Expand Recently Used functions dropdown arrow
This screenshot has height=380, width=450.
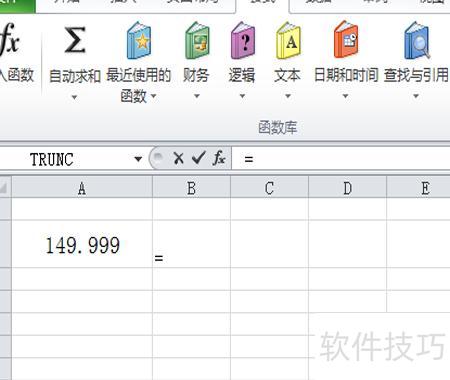(154, 96)
